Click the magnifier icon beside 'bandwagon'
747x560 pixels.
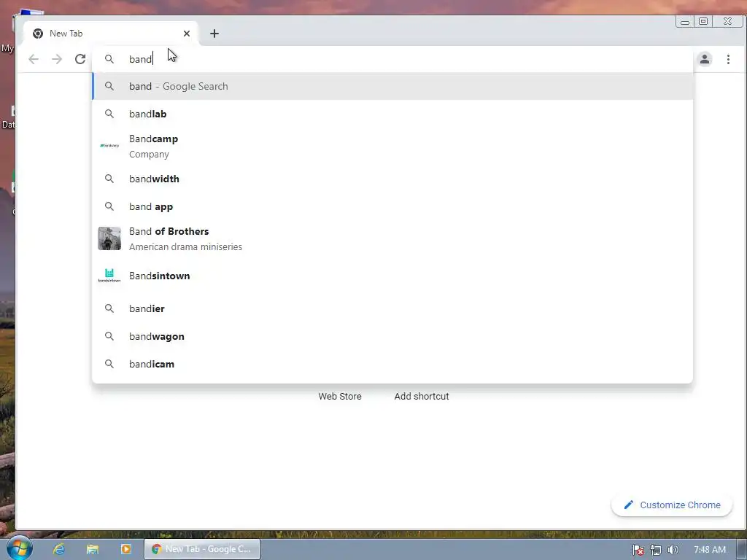tap(109, 336)
